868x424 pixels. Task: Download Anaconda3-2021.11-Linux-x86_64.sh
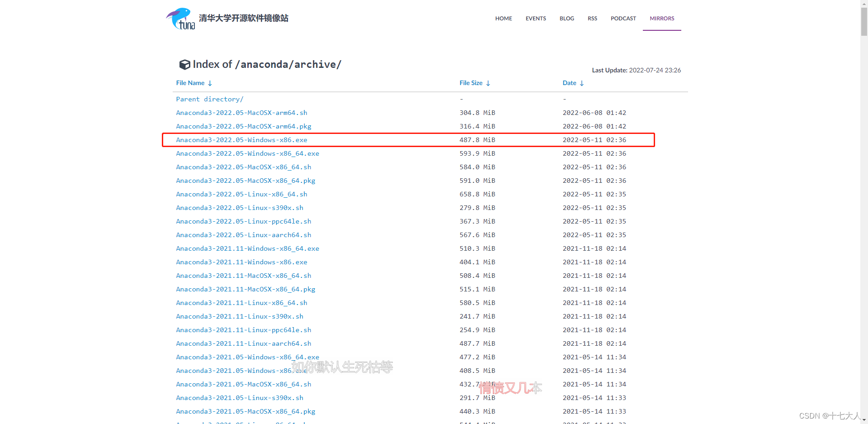(241, 303)
